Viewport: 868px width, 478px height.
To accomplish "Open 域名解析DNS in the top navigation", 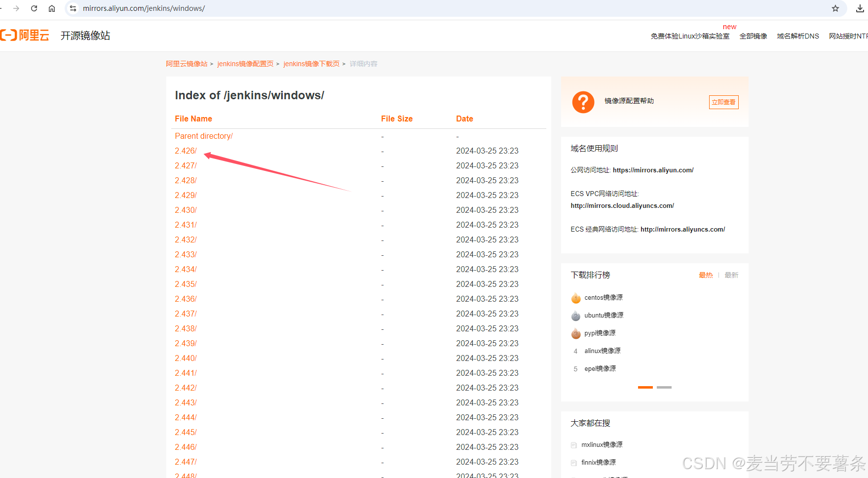I will pos(798,36).
